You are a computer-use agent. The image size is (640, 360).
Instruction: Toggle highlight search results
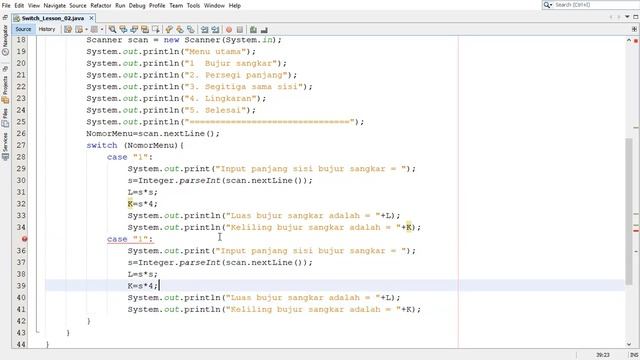click(145, 29)
